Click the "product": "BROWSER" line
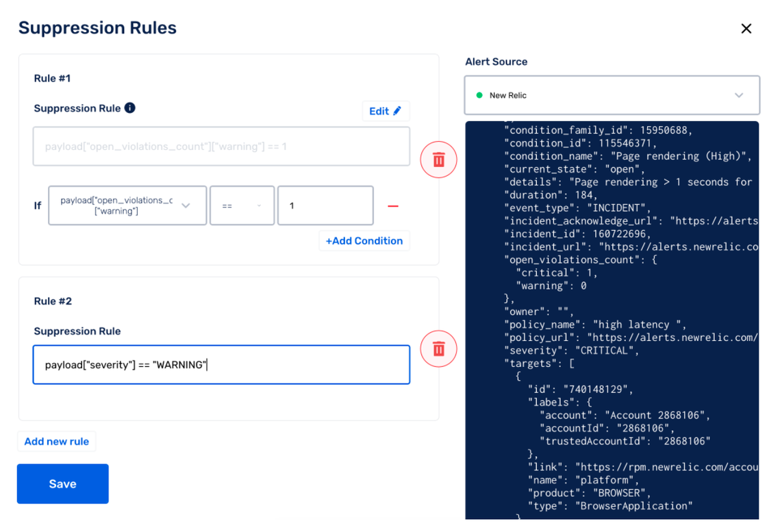This screenshot has width=767, height=532. [589, 493]
